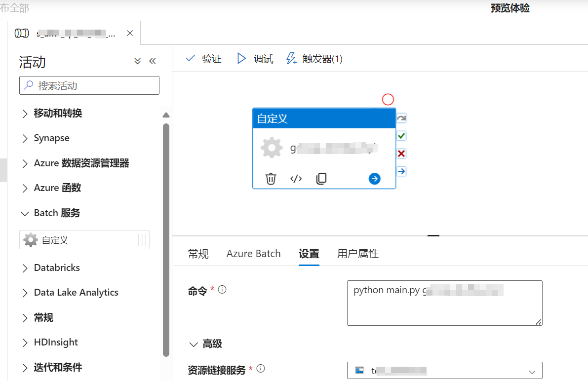Switch to the 用户属性 tab

tap(358, 254)
